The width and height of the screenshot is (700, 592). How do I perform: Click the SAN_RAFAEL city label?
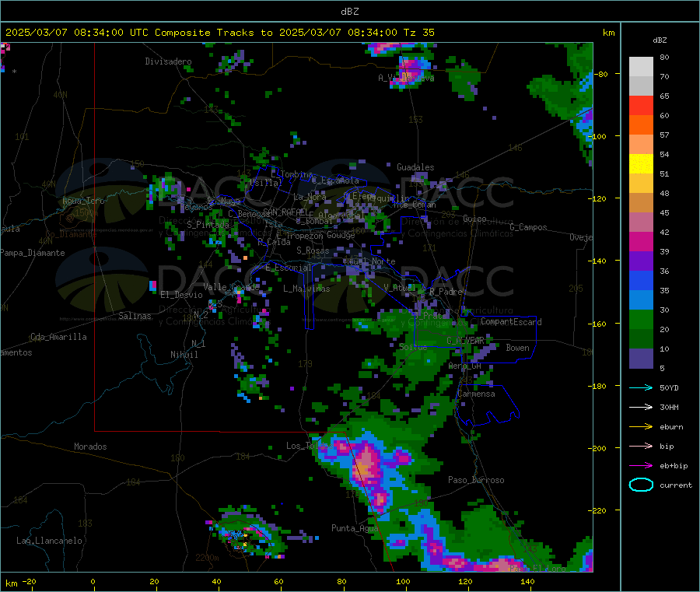[x=285, y=212]
